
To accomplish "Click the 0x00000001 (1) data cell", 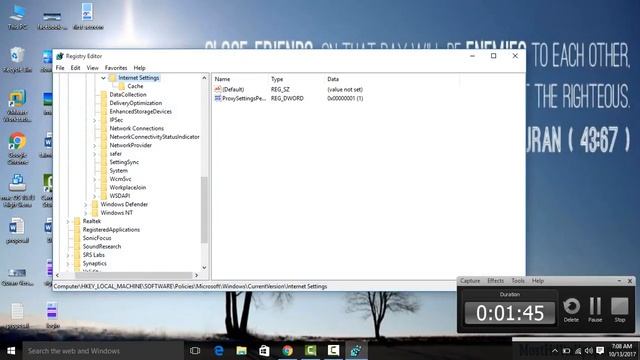I will pos(345,98).
